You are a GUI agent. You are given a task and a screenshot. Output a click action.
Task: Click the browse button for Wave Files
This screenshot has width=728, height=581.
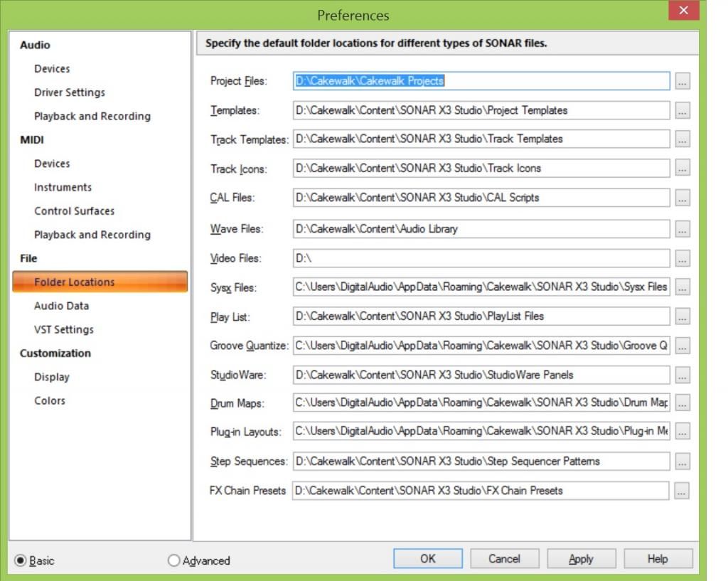tap(682, 229)
